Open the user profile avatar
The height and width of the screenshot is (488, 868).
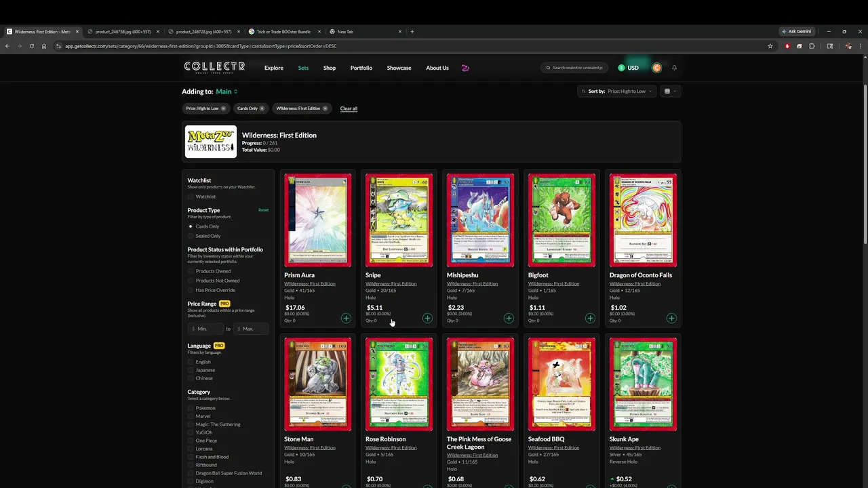pos(656,68)
